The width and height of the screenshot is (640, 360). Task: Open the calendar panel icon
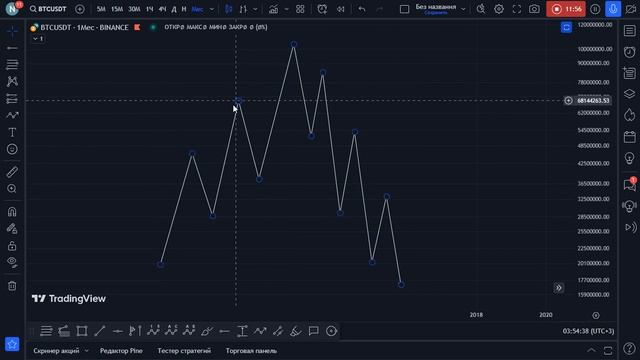coord(629,137)
